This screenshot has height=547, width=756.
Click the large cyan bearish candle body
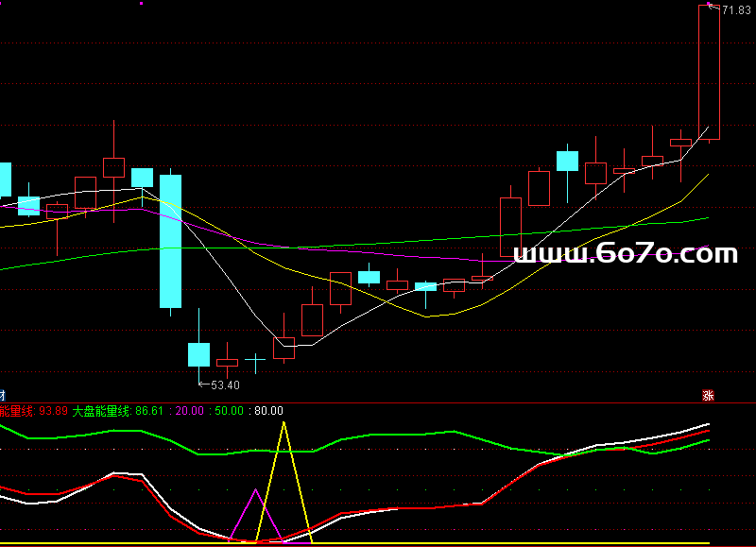[x=170, y=241]
